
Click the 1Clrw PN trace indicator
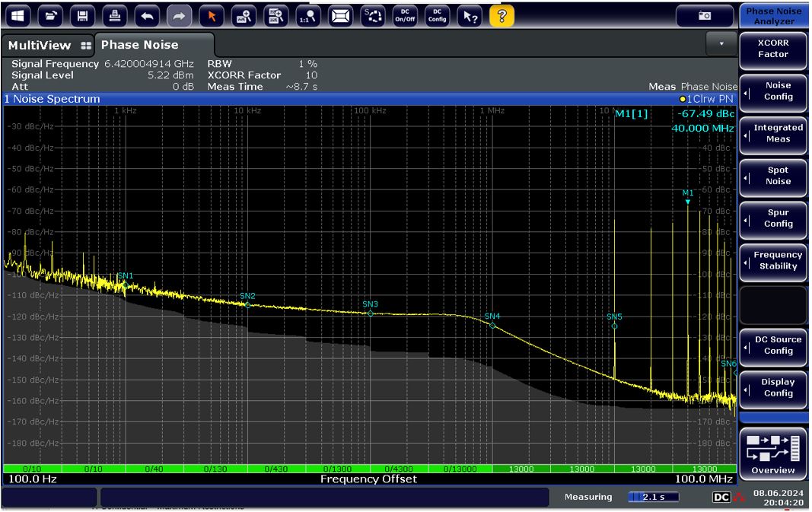(708, 99)
